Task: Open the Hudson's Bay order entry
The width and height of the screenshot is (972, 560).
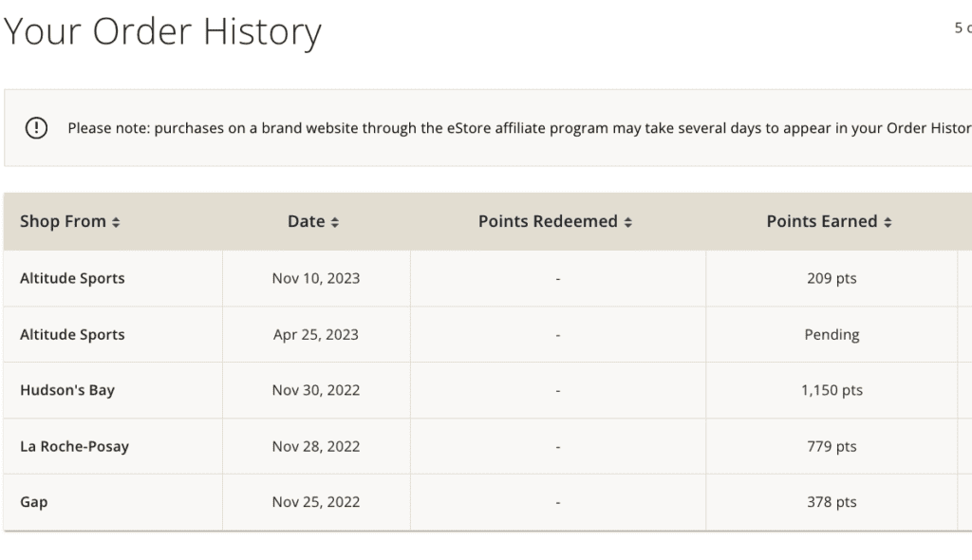Action: click(67, 389)
